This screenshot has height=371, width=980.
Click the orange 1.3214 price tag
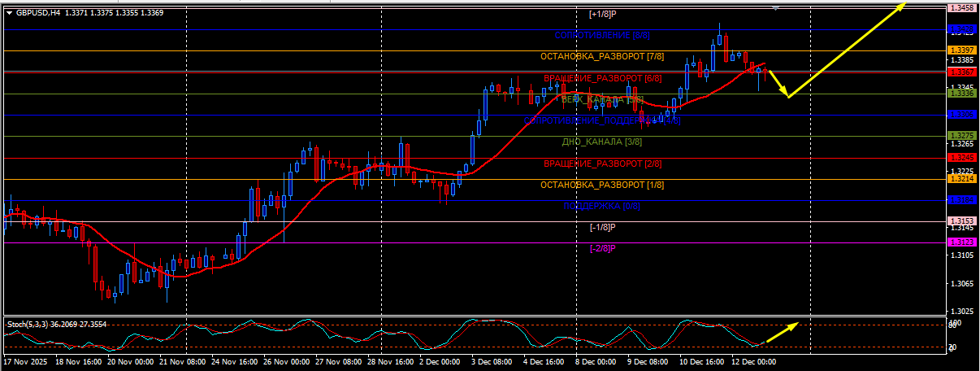961,178
